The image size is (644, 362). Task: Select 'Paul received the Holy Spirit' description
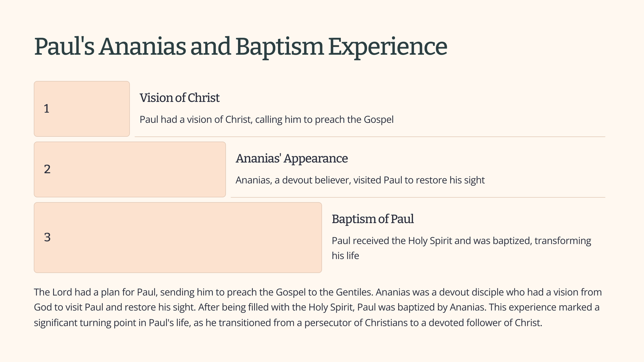tap(461, 241)
